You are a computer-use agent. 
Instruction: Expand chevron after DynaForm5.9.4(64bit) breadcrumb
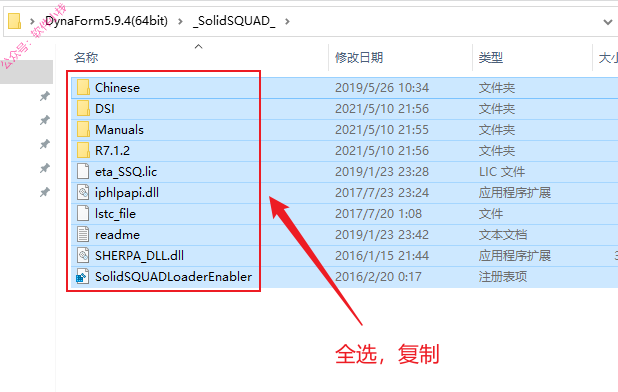[x=181, y=21]
